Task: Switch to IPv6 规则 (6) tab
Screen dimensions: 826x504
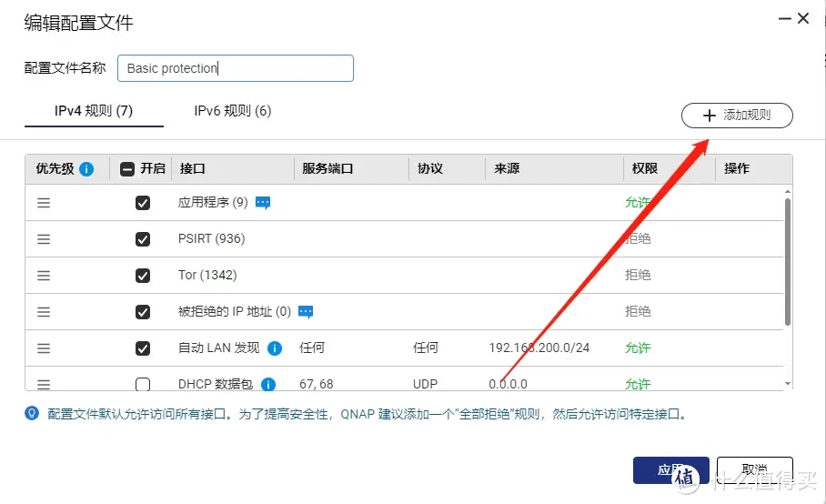Action: coord(233,111)
